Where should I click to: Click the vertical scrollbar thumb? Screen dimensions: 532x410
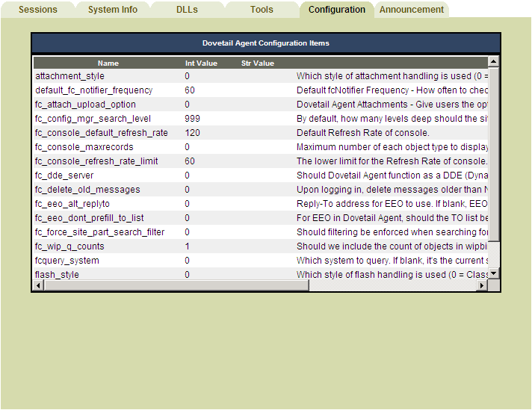click(493, 155)
